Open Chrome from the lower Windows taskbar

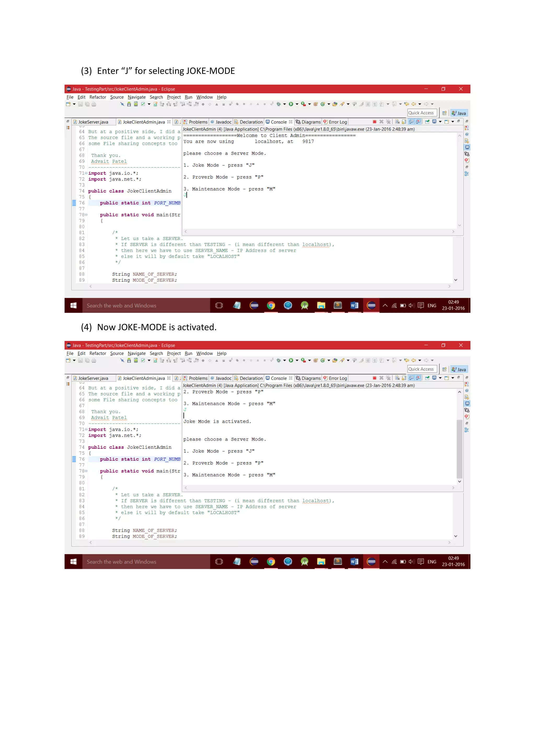tap(271, 562)
